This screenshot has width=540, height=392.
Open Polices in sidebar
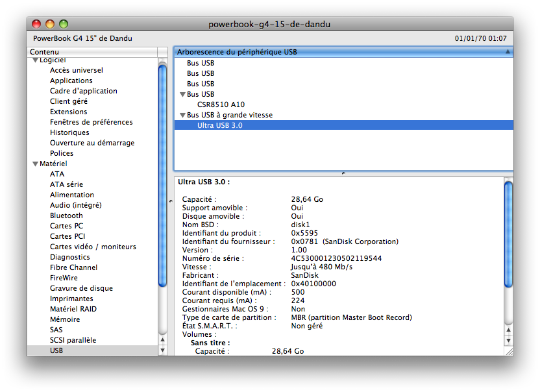click(62, 153)
